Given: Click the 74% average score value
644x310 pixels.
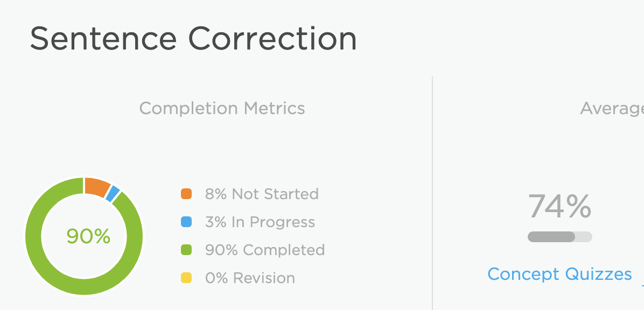Looking at the screenshot, I should (x=559, y=206).
